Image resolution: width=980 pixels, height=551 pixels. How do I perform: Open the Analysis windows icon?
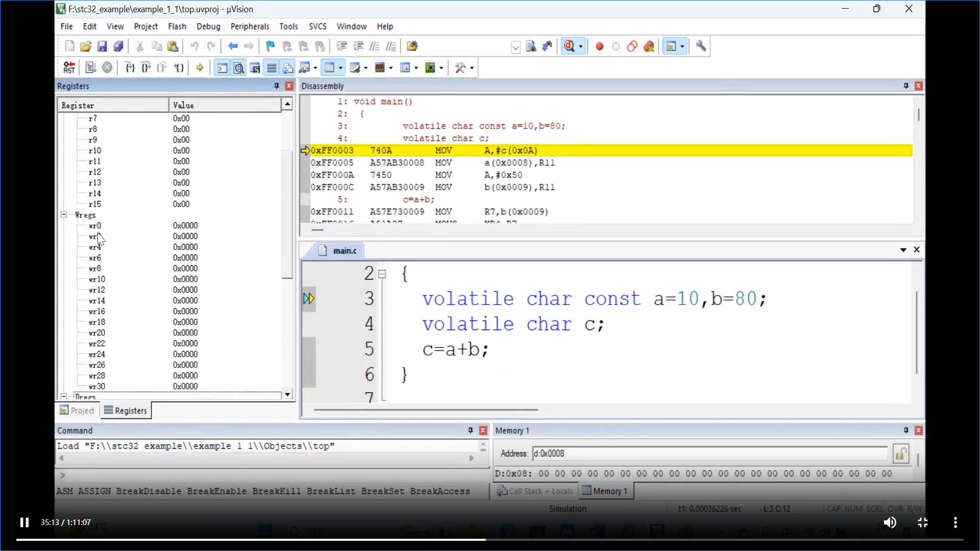380,68
